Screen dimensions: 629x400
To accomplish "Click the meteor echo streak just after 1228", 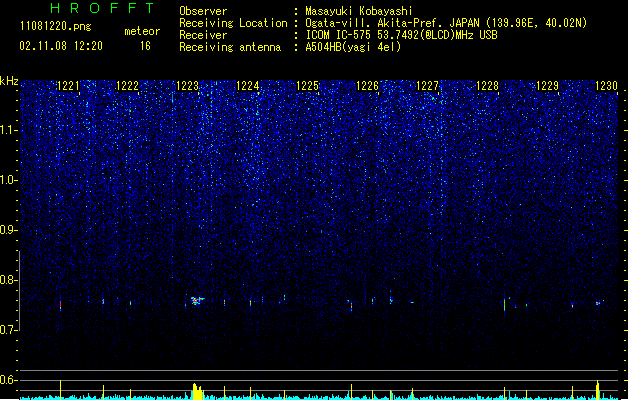I will (x=505, y=305).
